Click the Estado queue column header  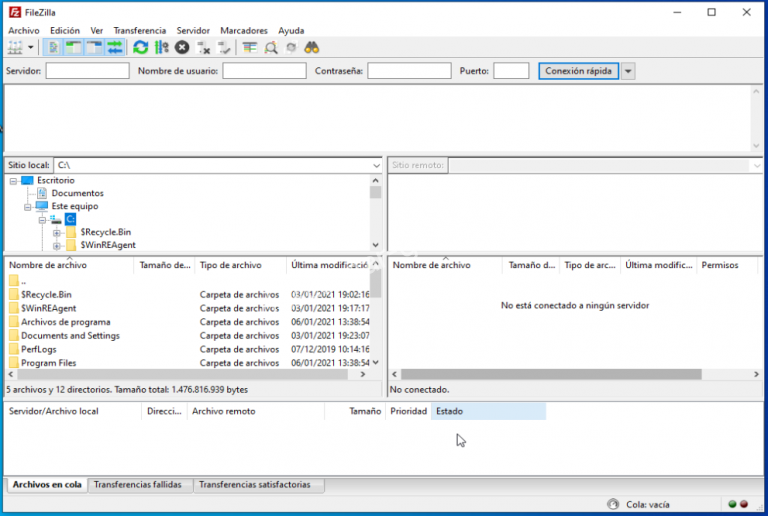click(x=488, y=411)
